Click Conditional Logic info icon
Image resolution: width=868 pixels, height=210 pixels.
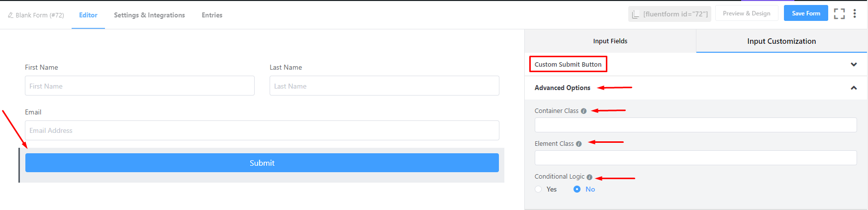tap(589, 177)
